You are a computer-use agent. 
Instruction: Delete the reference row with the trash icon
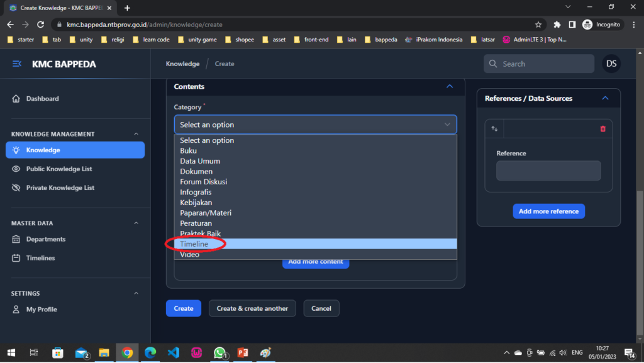(602, 129)
